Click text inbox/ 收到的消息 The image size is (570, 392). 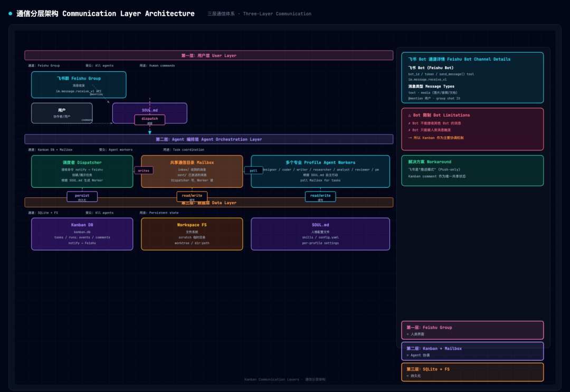pyautogui.click(x=192, y=170)
